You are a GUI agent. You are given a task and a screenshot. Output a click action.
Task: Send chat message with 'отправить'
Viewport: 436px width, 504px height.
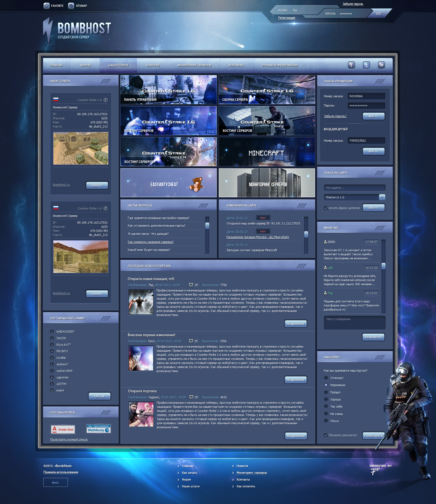click(x=373, y=337)
